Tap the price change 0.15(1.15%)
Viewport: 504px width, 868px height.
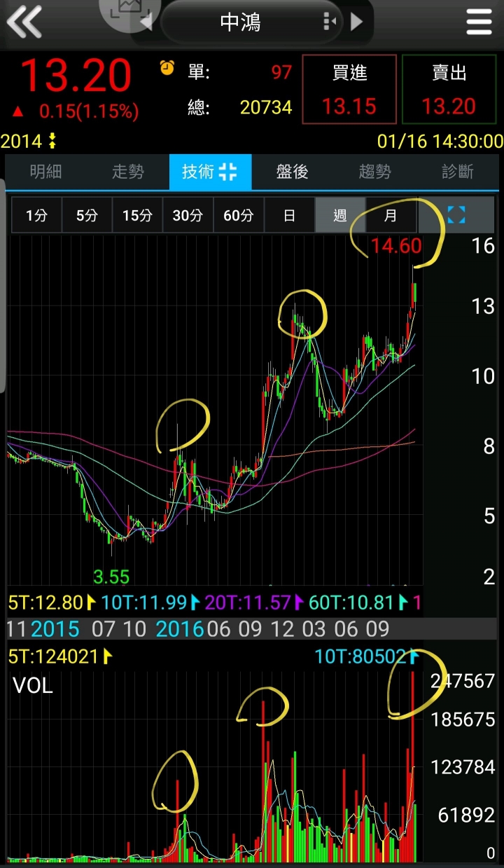pos(89,111)
